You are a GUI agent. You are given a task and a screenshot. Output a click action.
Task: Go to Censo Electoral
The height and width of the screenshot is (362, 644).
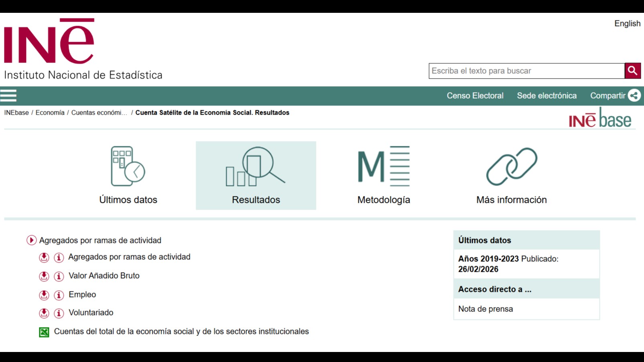(475, 96)
